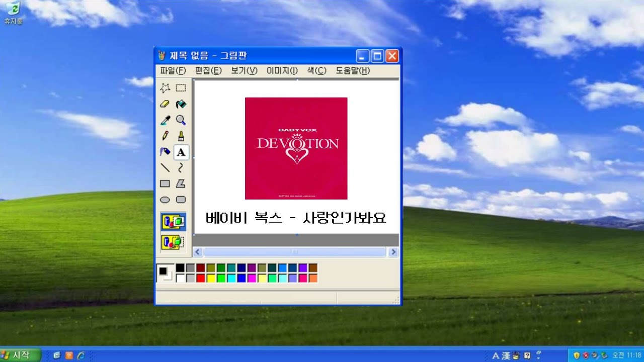Viewport: 644px width, 362px height.
Task: Click the foreground/background color indicator box
Action: click(x=165, y=273)
